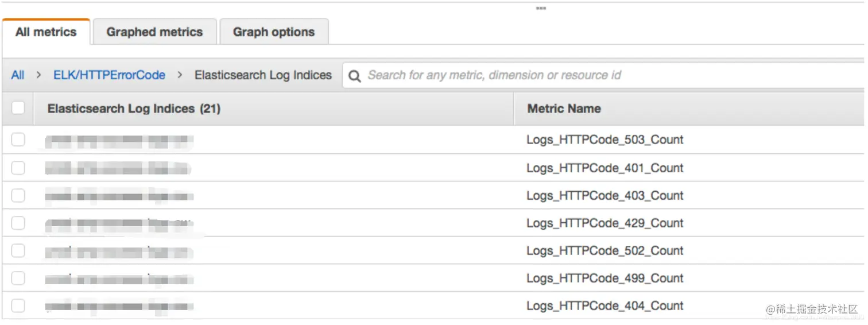
Task: Click the panel resize handle dots
Action: [x=541, y=8]
